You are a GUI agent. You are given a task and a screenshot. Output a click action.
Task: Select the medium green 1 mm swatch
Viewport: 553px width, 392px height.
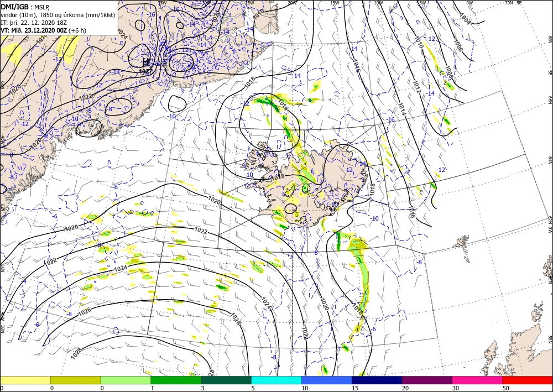[x=176, y=380]
